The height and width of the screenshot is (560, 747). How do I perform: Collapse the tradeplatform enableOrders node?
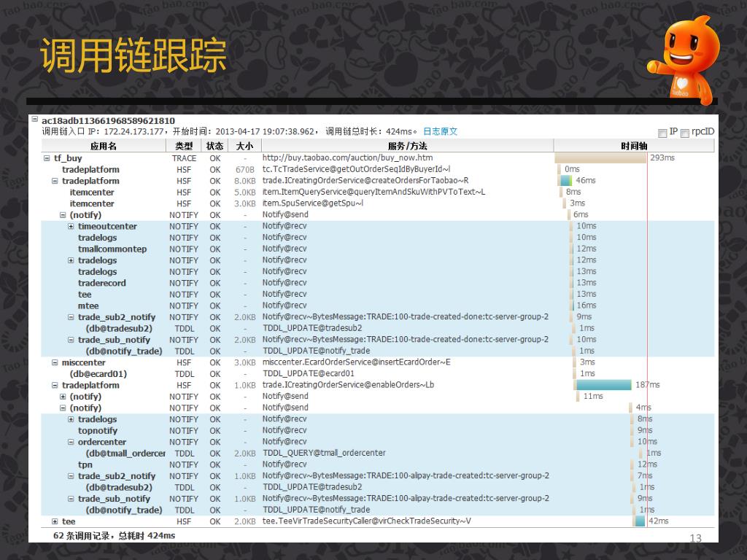coord(55,385)
